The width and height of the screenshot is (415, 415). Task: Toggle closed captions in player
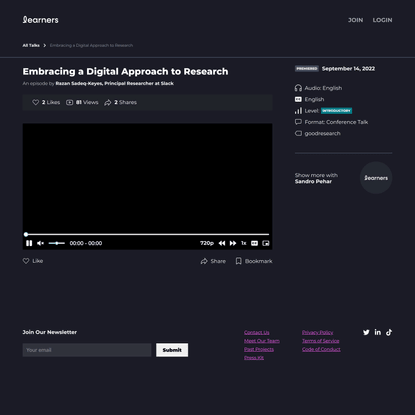coord(254,243)
